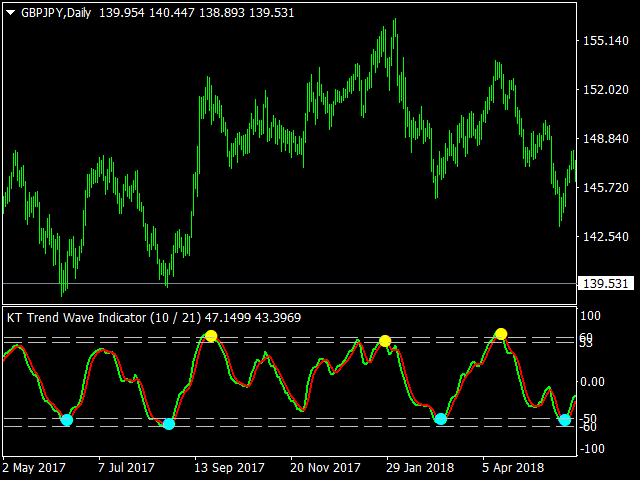
Task: Click the 7 Jul 2017 date label
Action: point(126,467)
